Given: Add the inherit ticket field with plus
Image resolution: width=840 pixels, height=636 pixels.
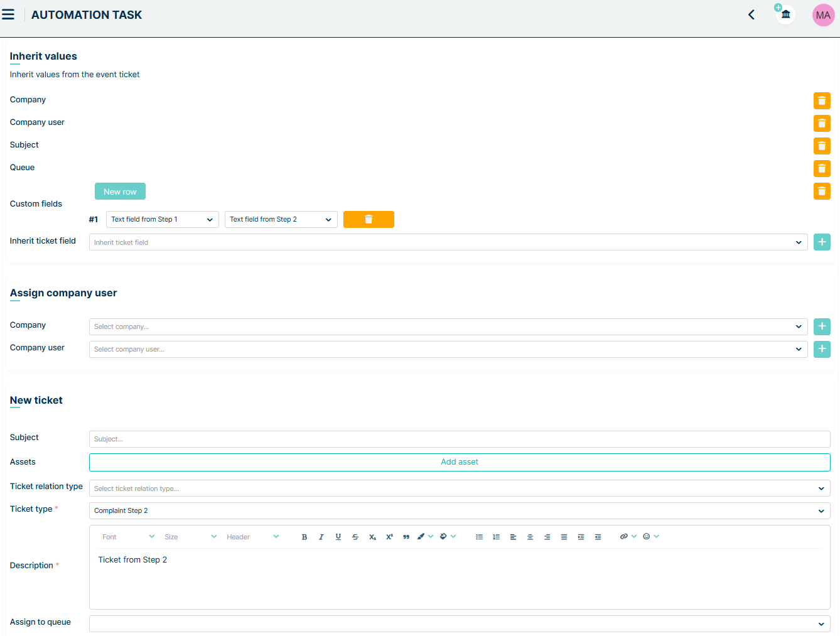Looking at the screenshot, I should 821,242.
